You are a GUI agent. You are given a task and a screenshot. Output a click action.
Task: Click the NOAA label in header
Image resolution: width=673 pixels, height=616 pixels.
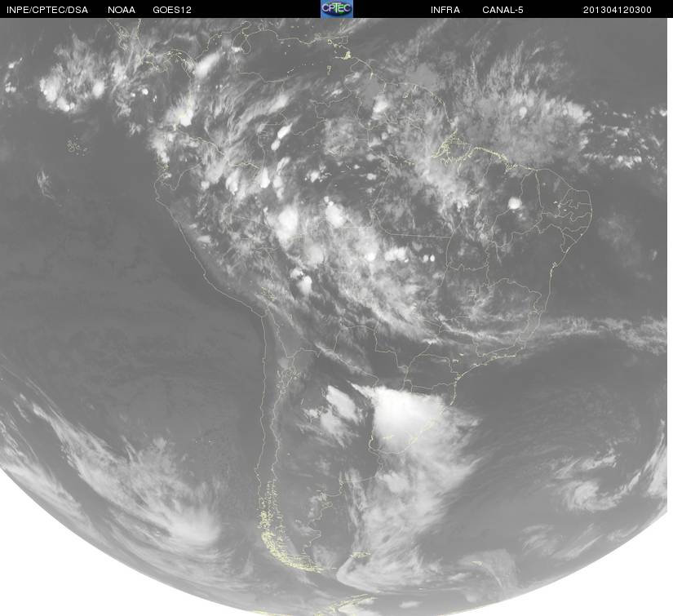tap(122, 10)
